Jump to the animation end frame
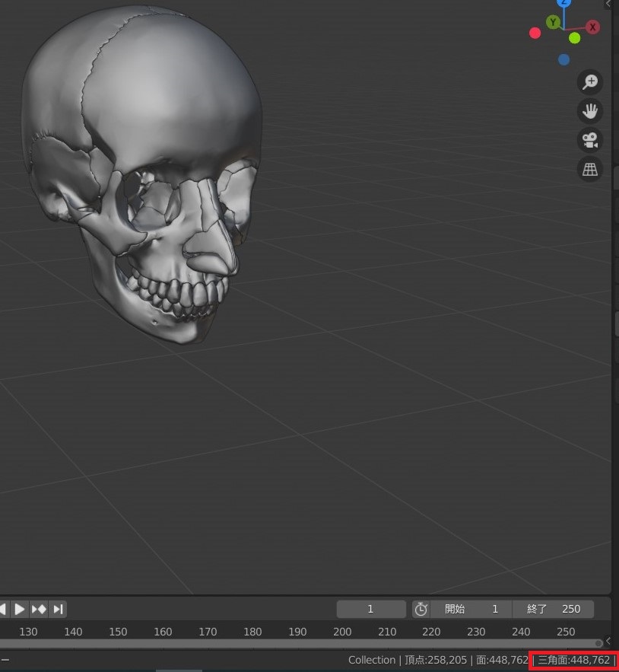The image size is (619, 672). [x=59, y=609]
